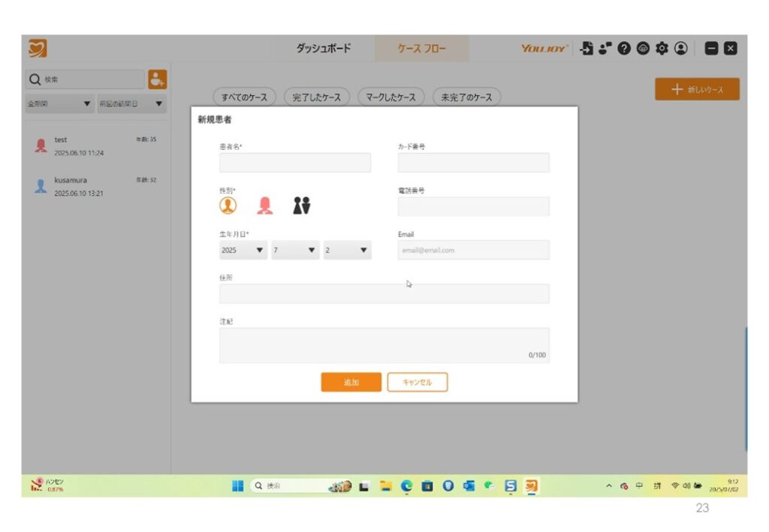Select the female gender option

pyautogui.click(x=264, y=205)
